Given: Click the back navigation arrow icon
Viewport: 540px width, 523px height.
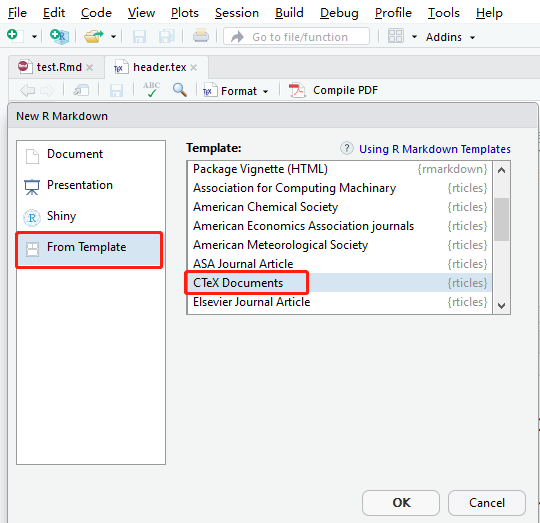Looking at the screenshot, I should (x=27, y=91).
